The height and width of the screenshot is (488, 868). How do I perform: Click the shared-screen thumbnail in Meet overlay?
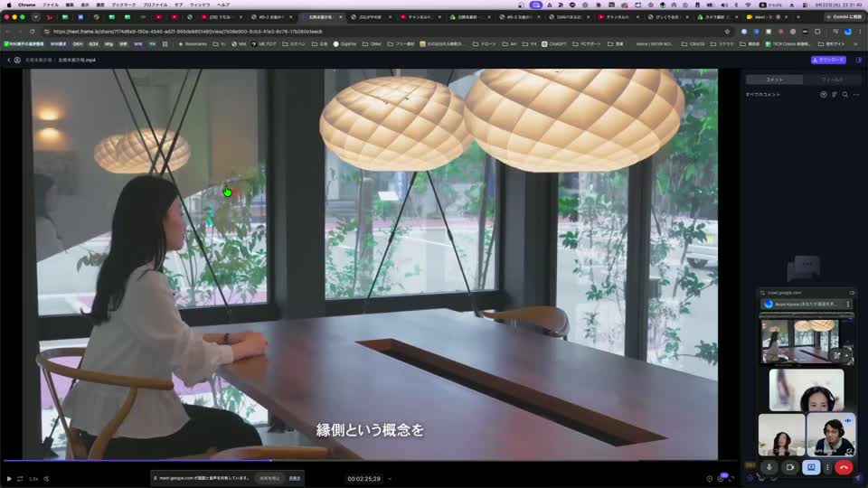point(807,341)
